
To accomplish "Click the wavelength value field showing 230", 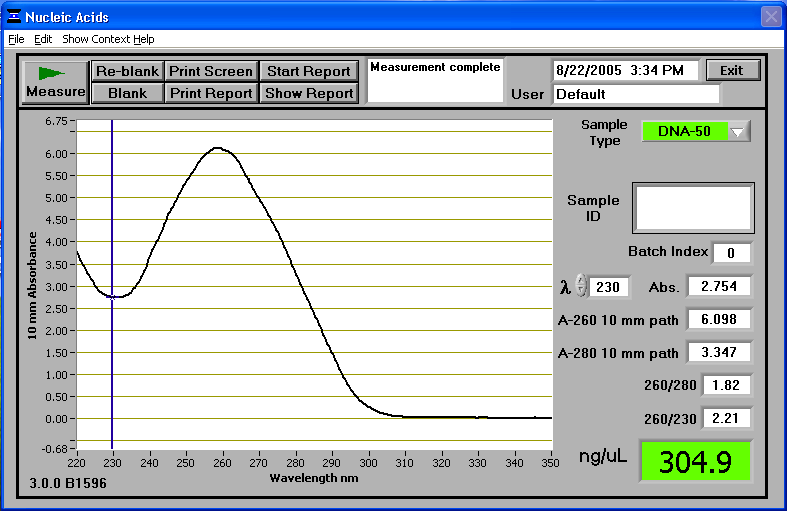I will coord(609,287).
